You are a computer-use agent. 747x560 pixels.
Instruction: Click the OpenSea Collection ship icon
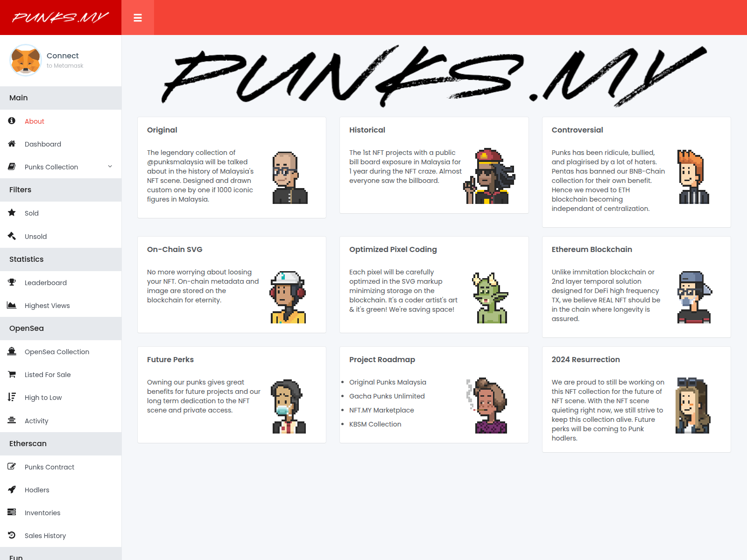tap(12, 351)
